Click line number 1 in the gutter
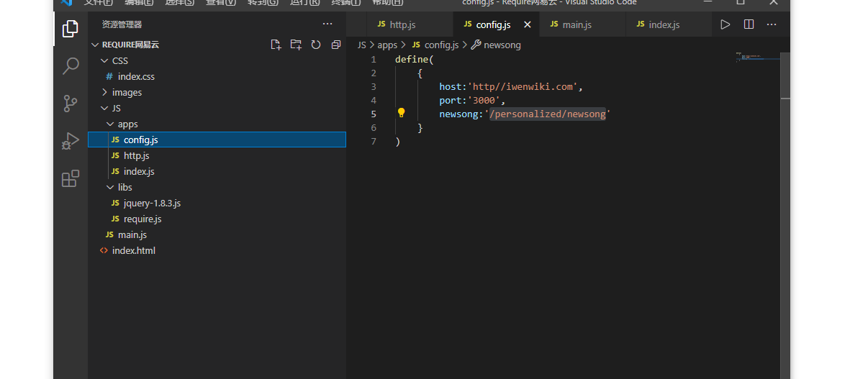This screenshot has height=379, width=868. pyautogui.click(x=374, y=59)
